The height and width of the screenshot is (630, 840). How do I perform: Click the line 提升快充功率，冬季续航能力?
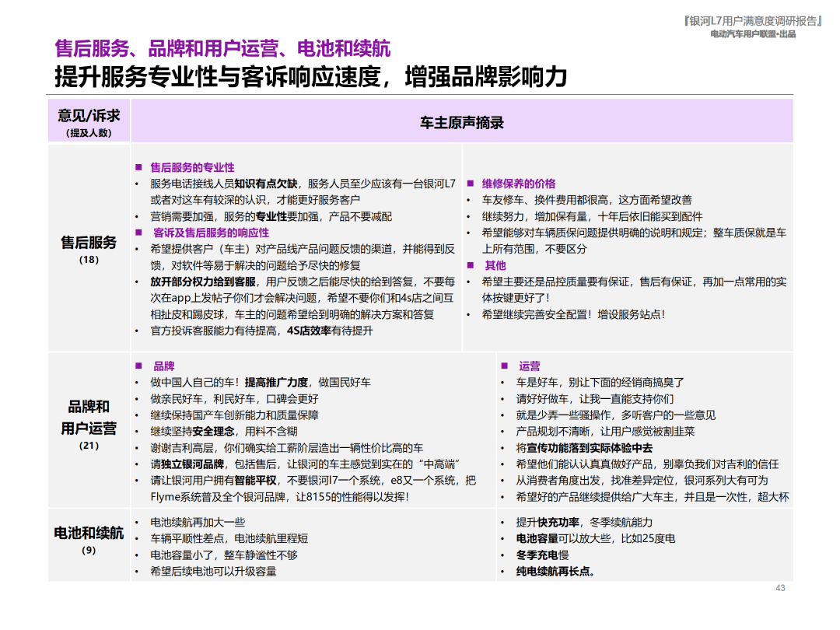tap(584, 523)
